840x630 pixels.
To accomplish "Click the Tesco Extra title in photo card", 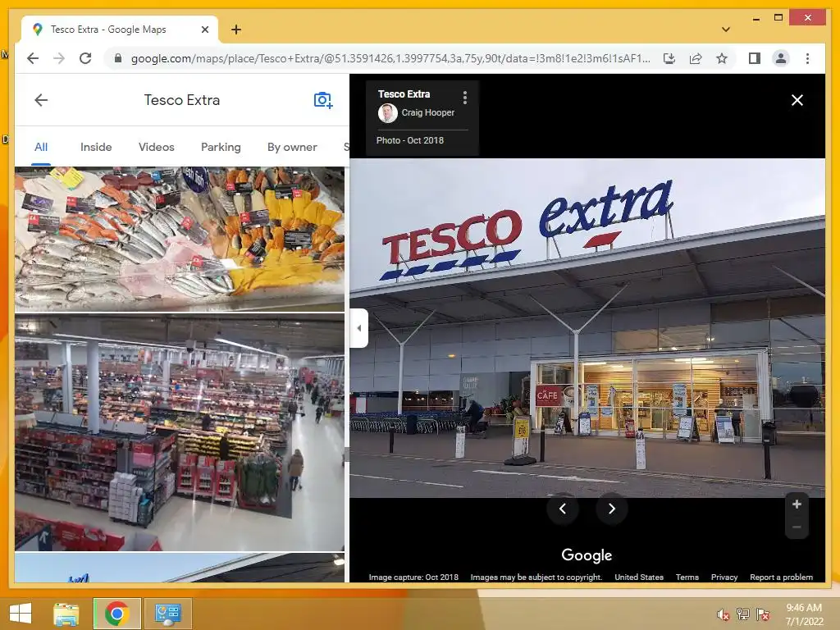I will click(404, 94).
